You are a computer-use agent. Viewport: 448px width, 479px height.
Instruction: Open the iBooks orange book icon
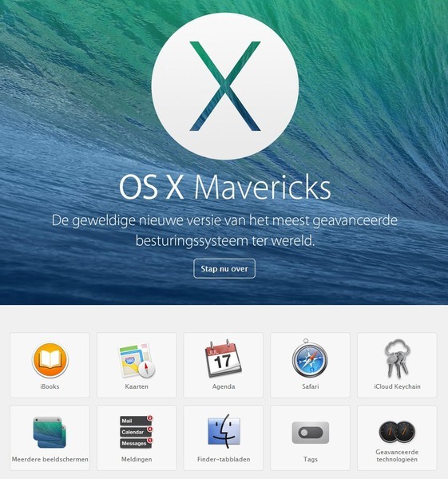[50, 360]
